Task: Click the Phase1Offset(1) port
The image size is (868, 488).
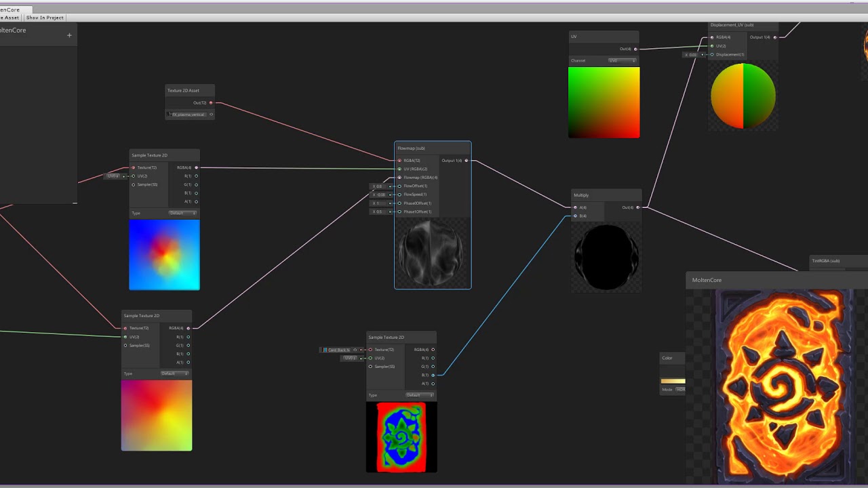Action: (399, 211)
